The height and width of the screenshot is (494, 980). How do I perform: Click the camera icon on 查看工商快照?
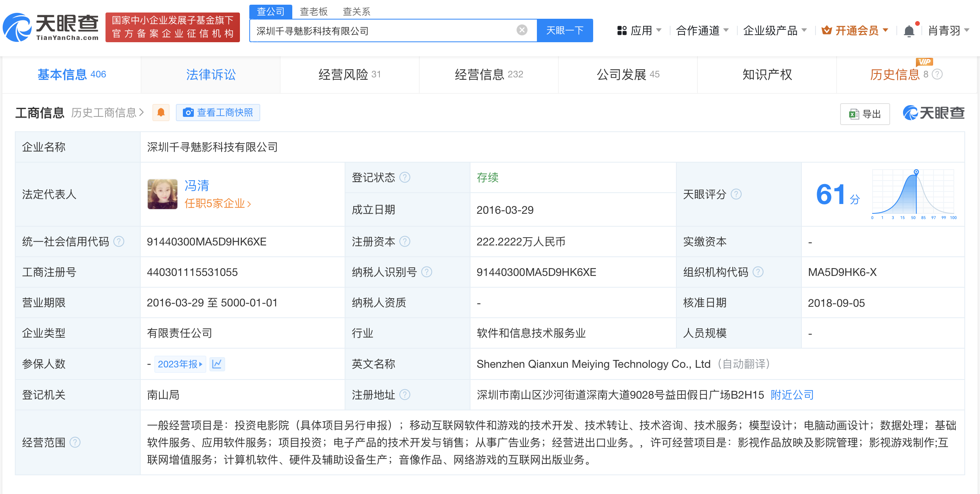coord(189,113)
